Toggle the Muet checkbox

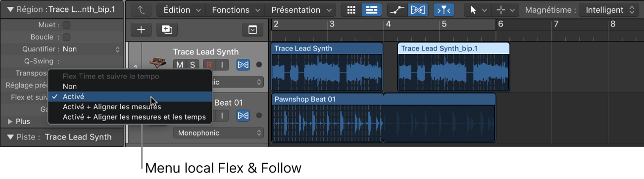click(x=66, y=25)
